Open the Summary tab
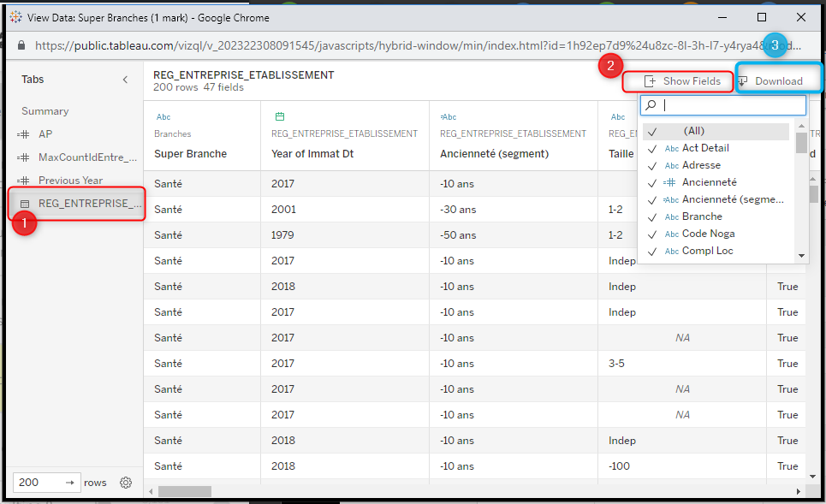Screen dimensions: 826x504 [45, 111]
